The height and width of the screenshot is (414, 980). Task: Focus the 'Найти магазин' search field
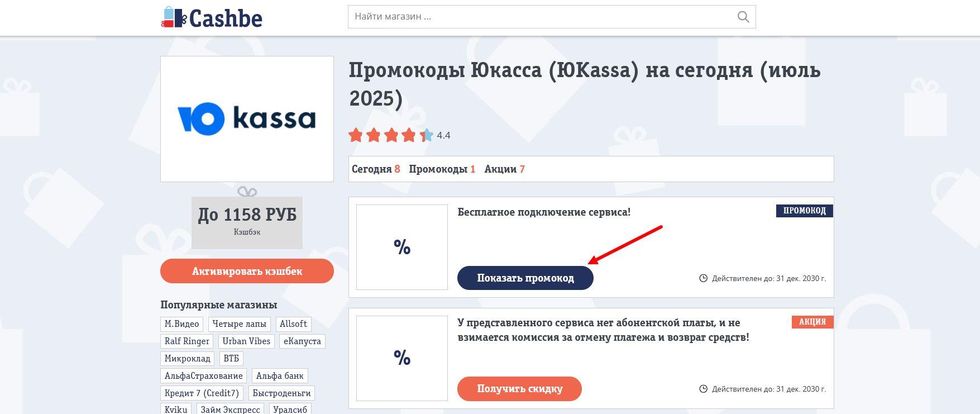(x=552, y=17)
